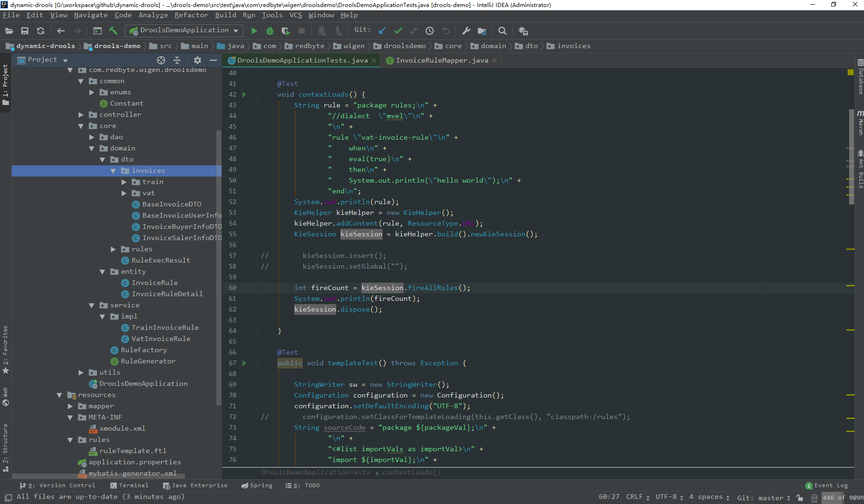Run contextLoads test from gutter icon

[x=244, y=94]
